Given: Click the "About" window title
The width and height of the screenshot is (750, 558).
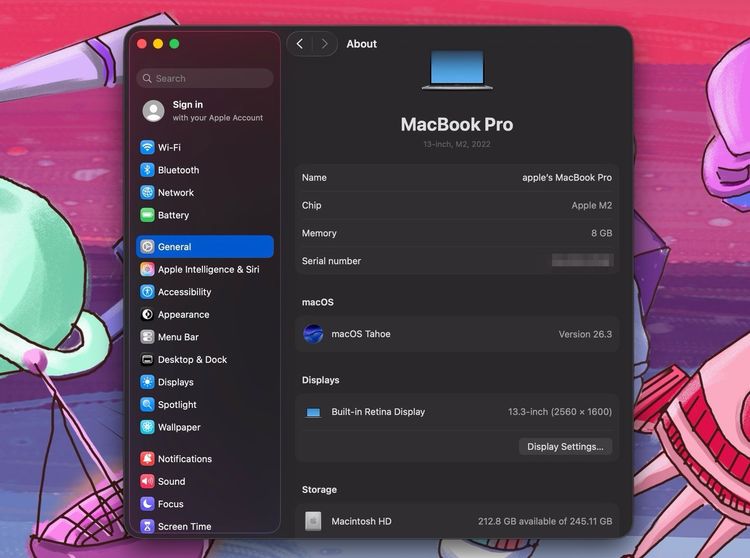Looking at the screenshot, I should [362, 44].
